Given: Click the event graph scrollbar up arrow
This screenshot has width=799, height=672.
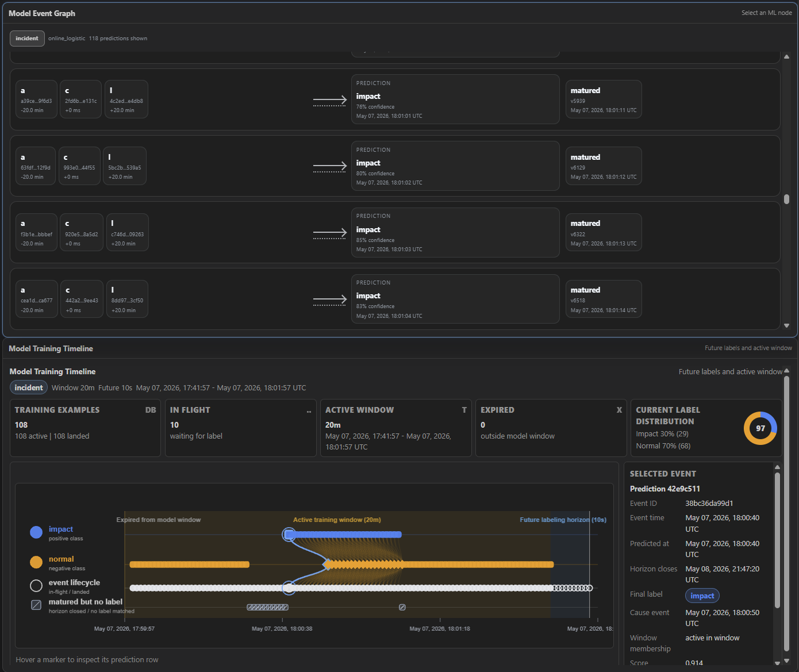Looking at the screenshot, I should pyautogui.click(x=786, y=56).
